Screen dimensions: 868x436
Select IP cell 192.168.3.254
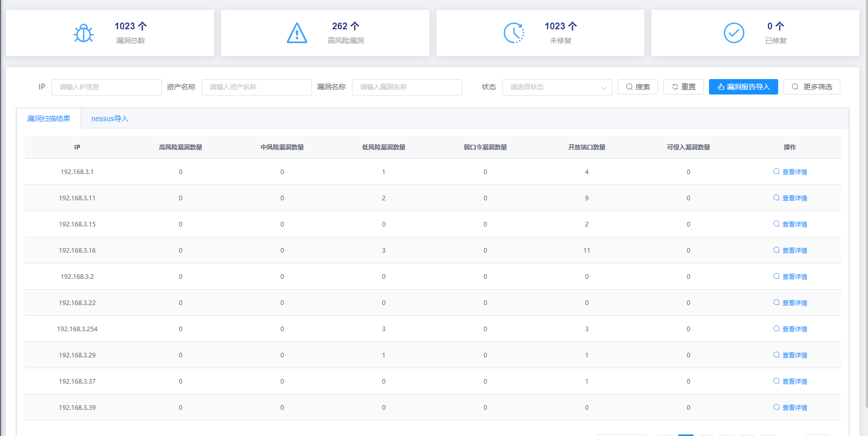(x=77, y=329)
